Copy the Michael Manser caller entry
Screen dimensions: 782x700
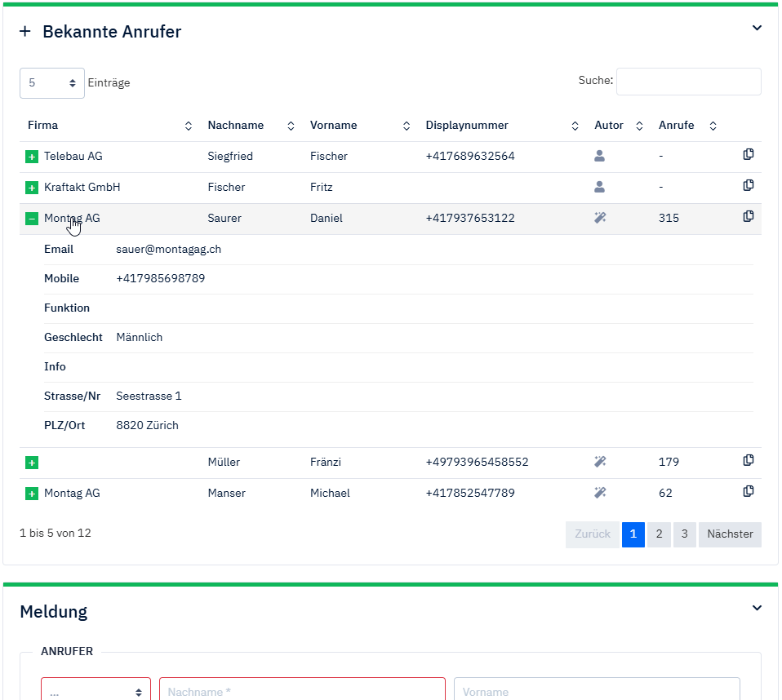pos(748,492)
